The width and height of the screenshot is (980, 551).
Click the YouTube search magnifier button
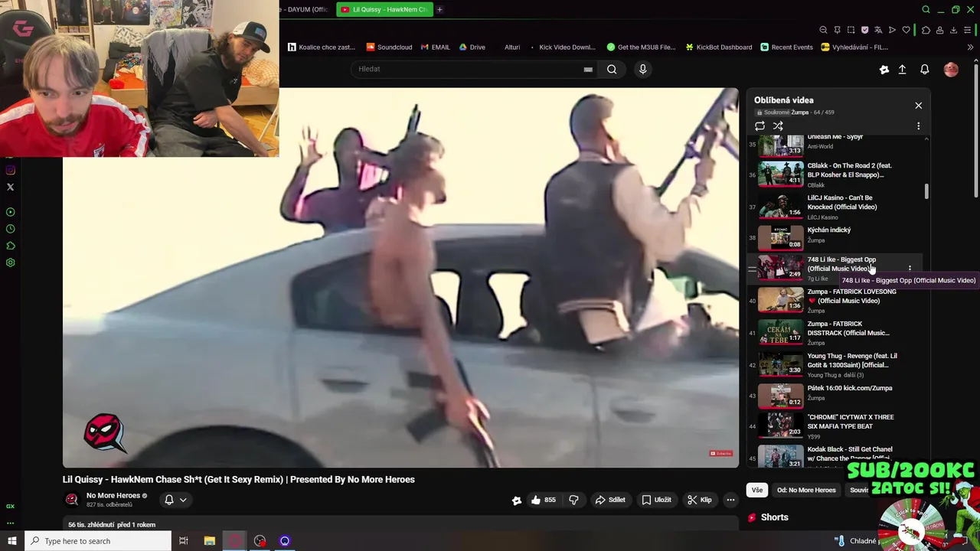point(612,69)
